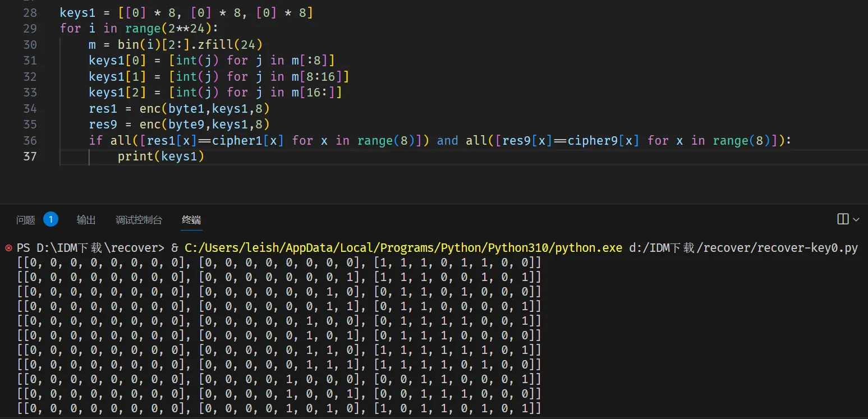
Task: Click the python.exe path in terminal
Action: coord(403,248)
